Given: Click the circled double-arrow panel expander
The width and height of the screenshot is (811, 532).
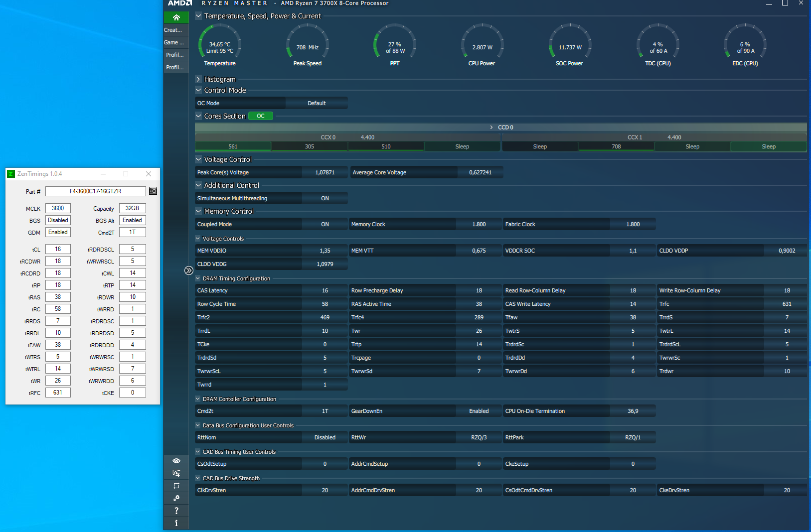Looking at the screenshot, I should click(x=188, y=270).
